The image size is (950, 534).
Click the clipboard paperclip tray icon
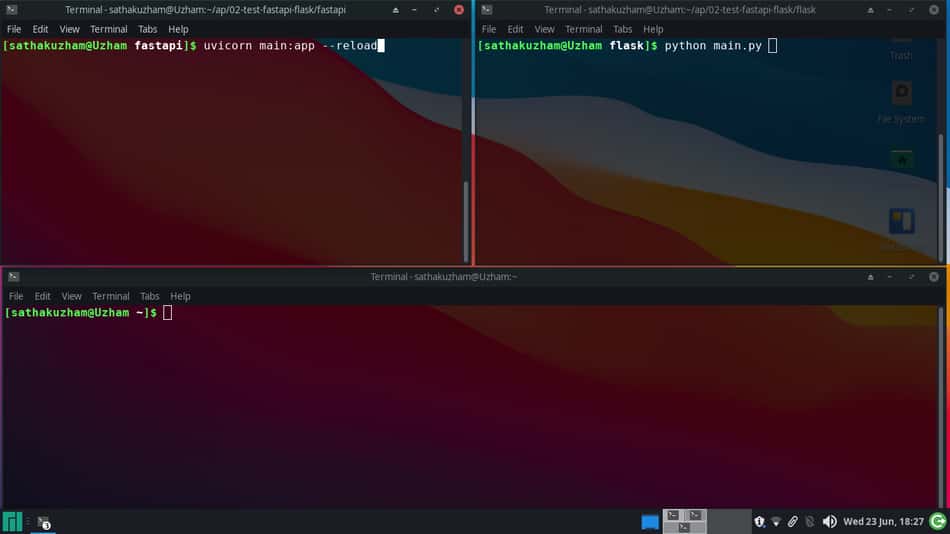coord(792,522)
